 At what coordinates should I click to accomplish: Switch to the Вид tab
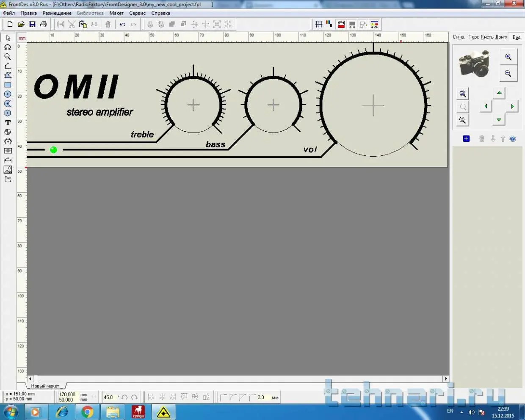tap(517, 37)
